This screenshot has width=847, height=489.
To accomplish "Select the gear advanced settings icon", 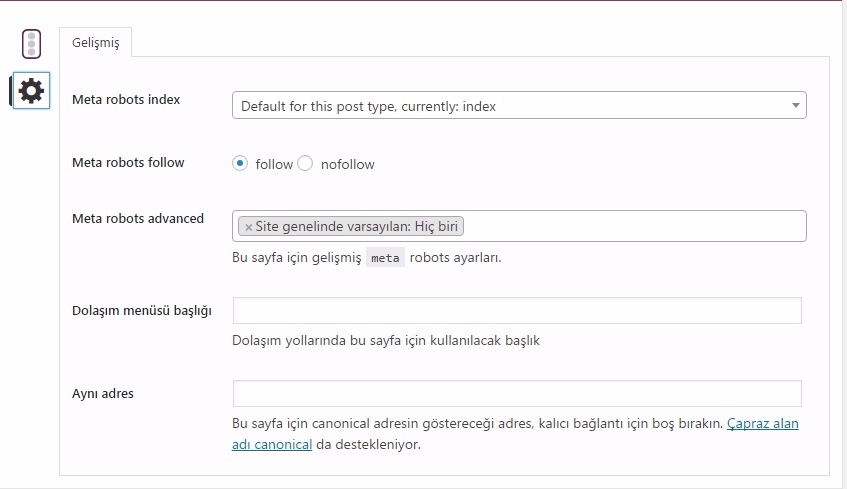I will pyautogui.click(x=31, y=90).
